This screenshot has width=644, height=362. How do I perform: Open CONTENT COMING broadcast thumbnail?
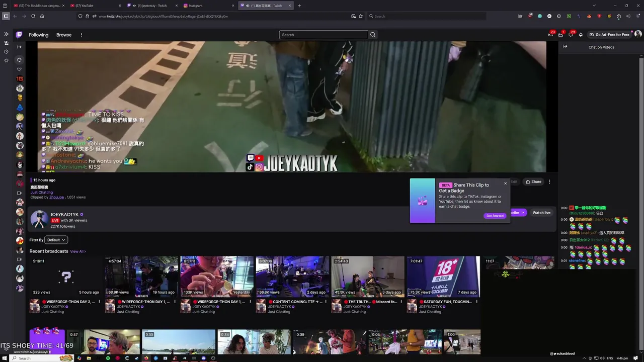click(292, 277)
